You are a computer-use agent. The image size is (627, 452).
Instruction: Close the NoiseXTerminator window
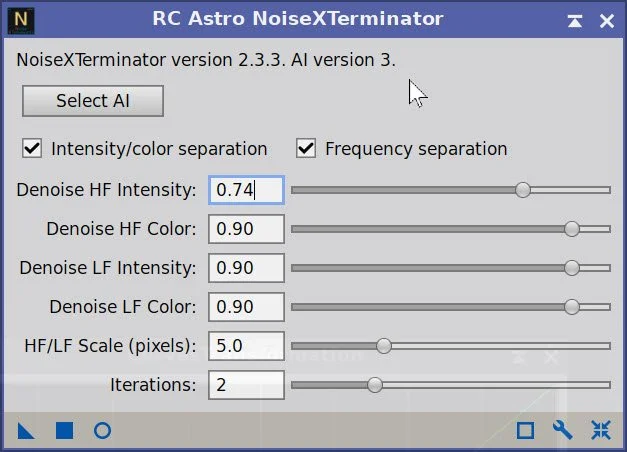(x=607, y=21)
